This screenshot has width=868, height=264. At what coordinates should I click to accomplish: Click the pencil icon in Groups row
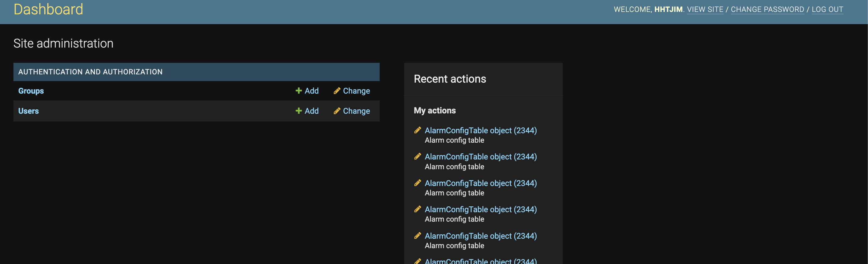337,91
